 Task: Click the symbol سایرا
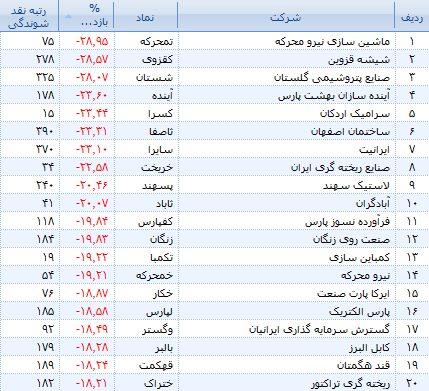pyautogui.click(x=161, y=149)
